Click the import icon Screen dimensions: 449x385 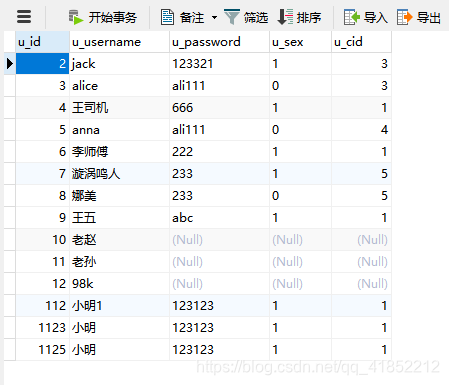[x=352, y=17]
